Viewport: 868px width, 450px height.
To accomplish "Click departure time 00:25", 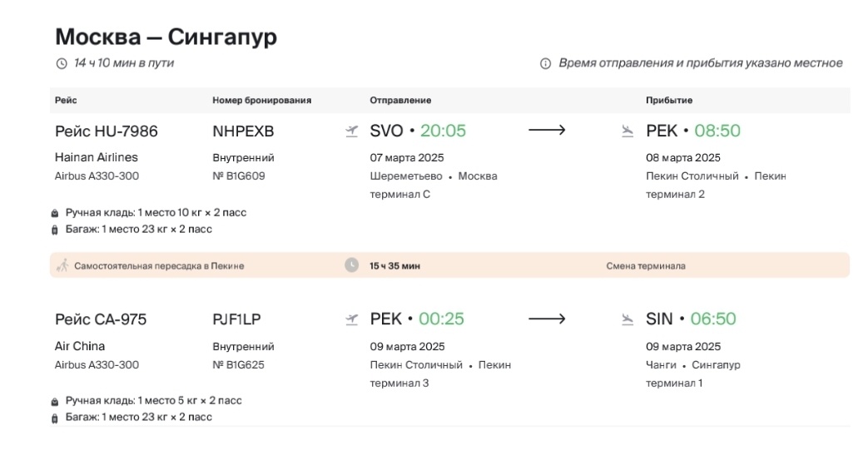I will 441,319.
